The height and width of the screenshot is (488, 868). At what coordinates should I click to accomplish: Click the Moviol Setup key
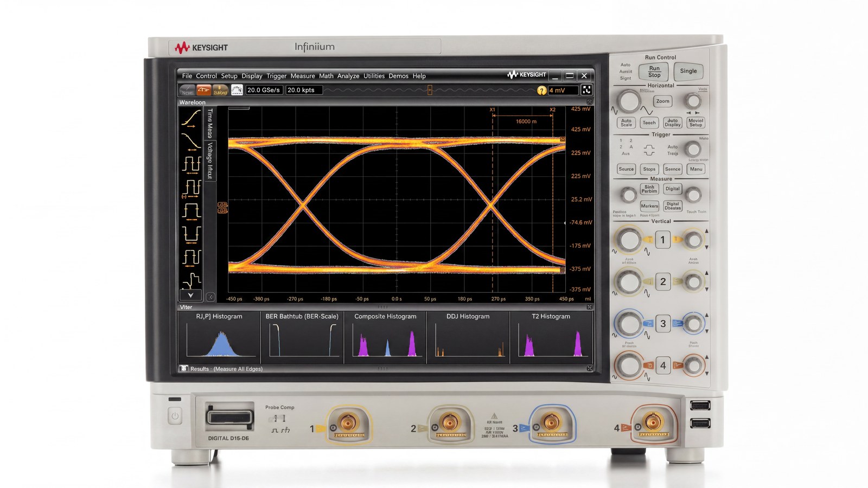tap(696, 123)
